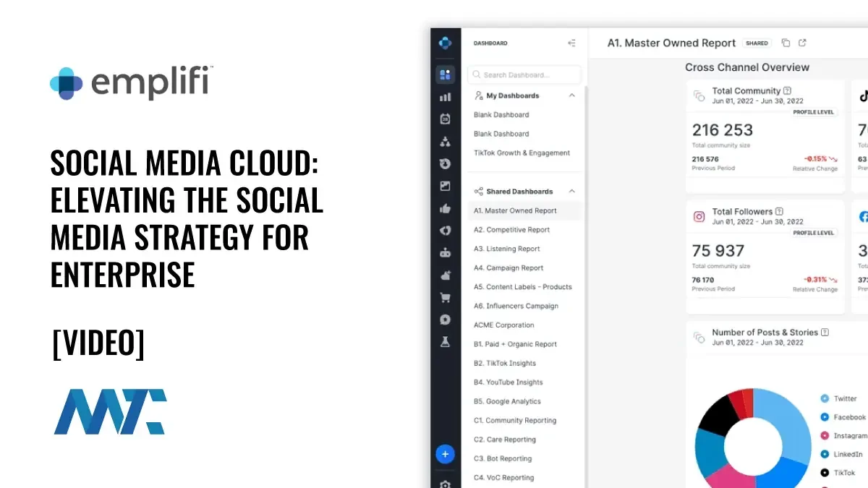868x488 pixels.
Task: Select A1. Master Owned Report in list
Action: (524, 211)
